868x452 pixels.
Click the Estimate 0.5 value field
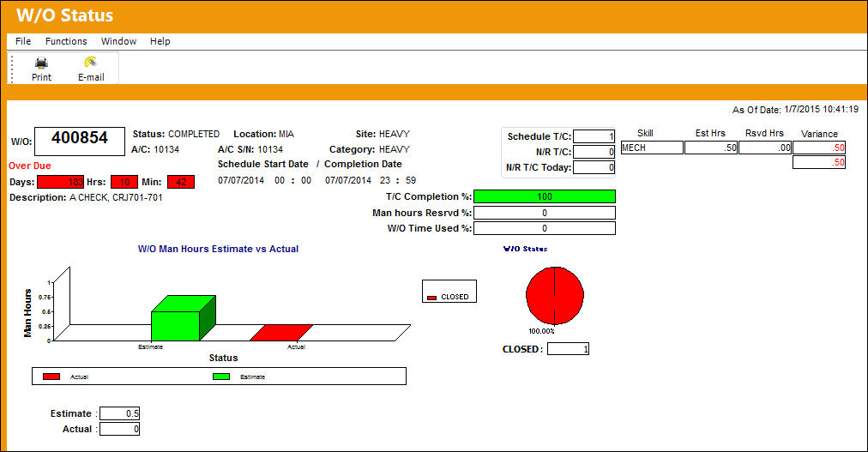point(119,413)
